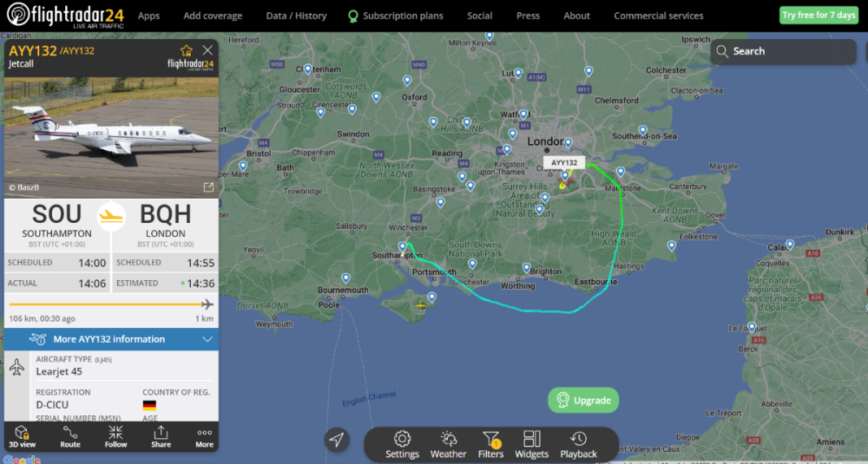Open the Widgets panel
The image size is (868, 464).
click(531, 445)
